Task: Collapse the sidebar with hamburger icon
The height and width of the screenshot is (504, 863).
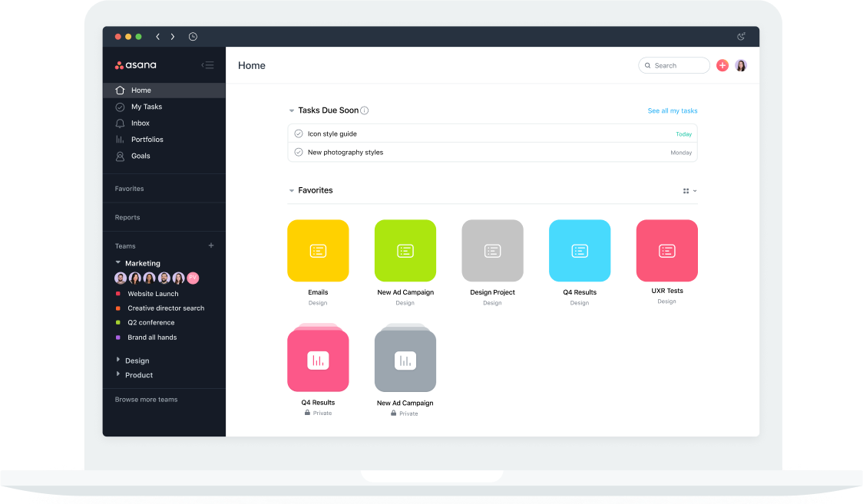Action: click(x=207, y=65)
